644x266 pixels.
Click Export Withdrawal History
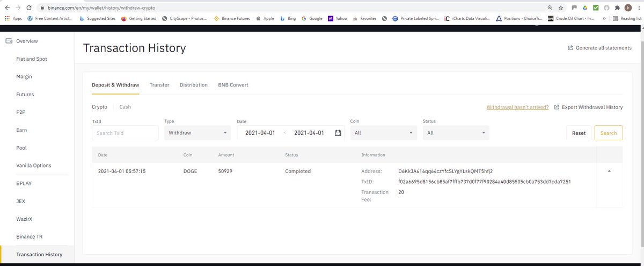pos(588,107)
